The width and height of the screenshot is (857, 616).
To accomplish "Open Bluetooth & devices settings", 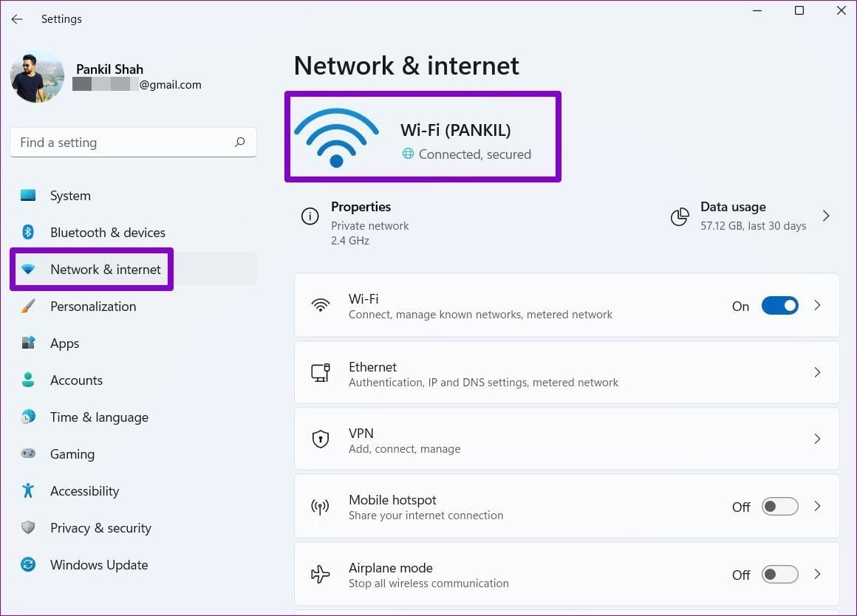I will coord(28,232).
